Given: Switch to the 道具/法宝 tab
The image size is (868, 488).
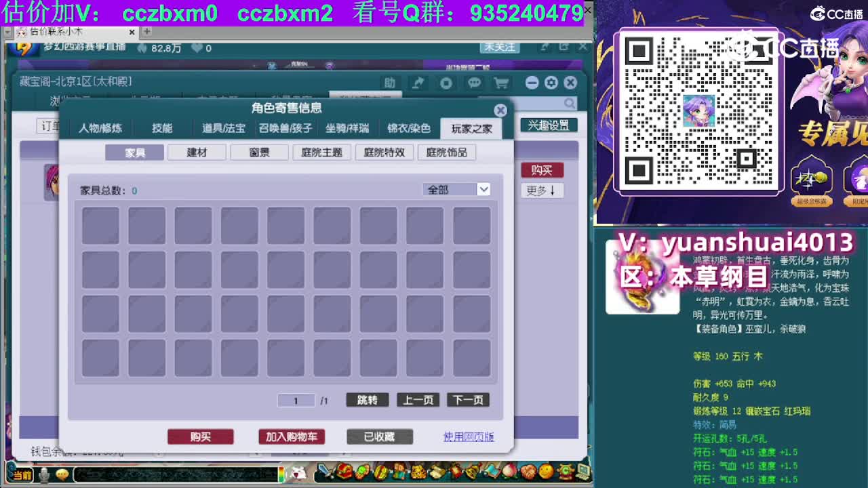Looking at the screenshot, I should coord(224,128).
